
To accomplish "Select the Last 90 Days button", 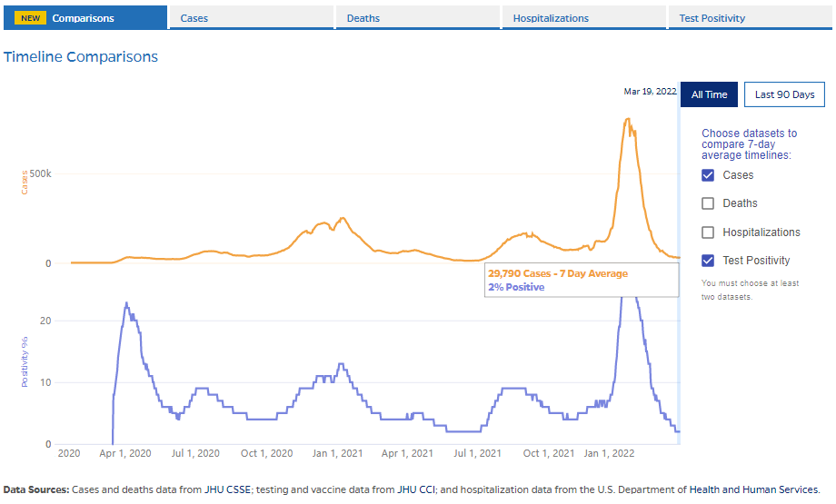I will pyautogui.click(x=784, y=94).
